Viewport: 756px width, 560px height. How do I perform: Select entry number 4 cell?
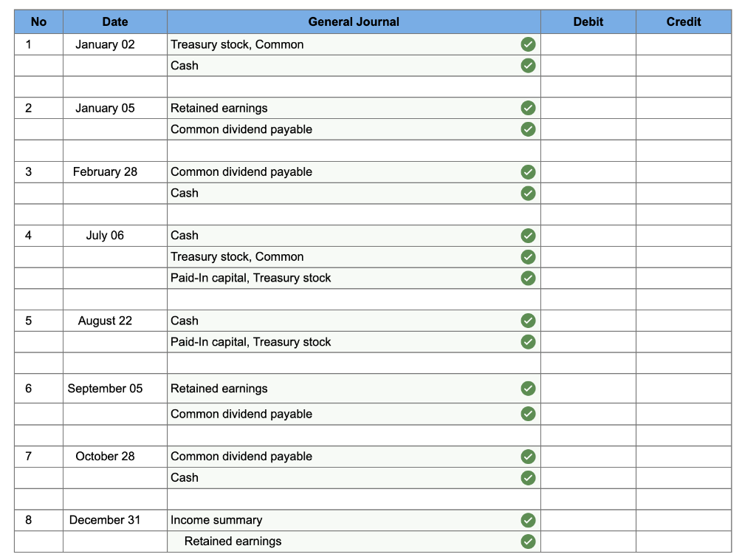click(38, 236)
